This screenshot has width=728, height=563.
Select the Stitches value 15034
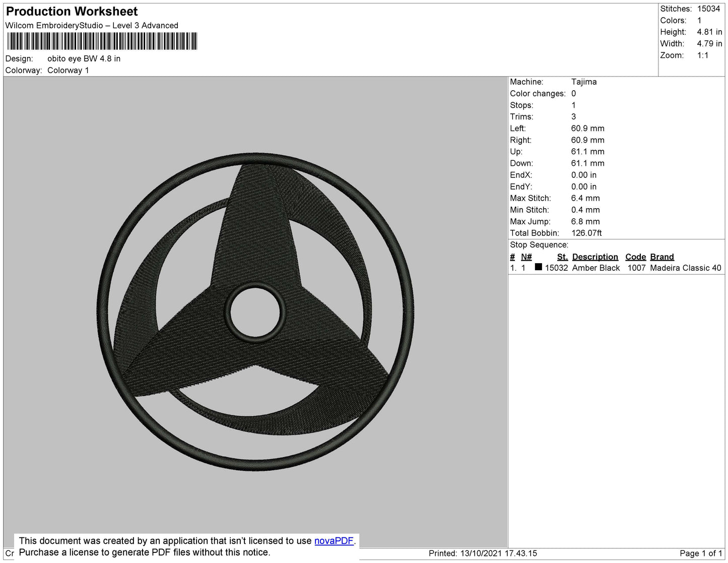click(x=709, y=9)
